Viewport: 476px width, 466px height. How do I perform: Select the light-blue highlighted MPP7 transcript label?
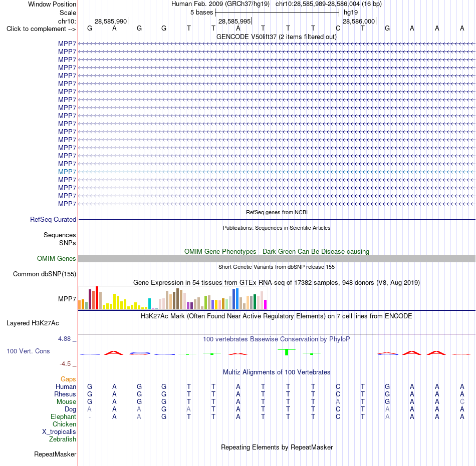tap(67, 172)
